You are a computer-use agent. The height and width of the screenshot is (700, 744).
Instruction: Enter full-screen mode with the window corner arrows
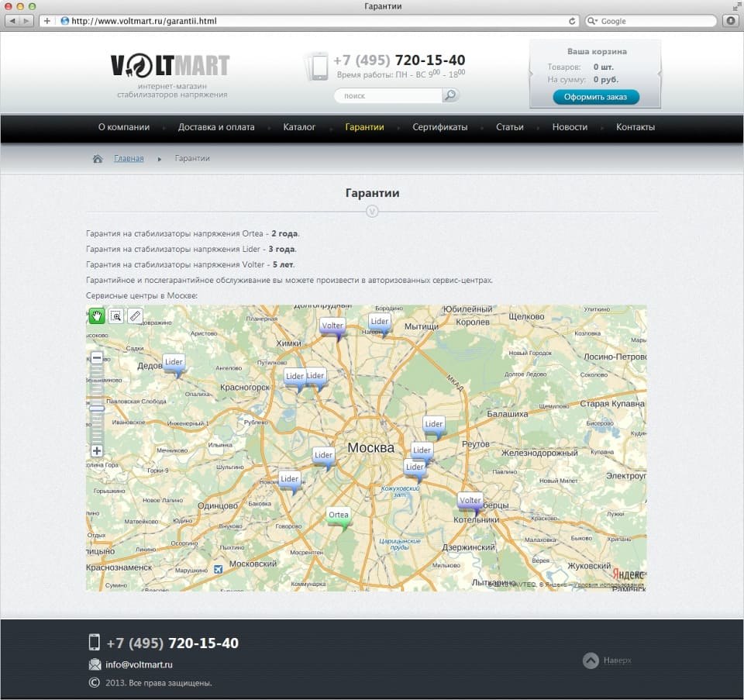coord(736,6)
